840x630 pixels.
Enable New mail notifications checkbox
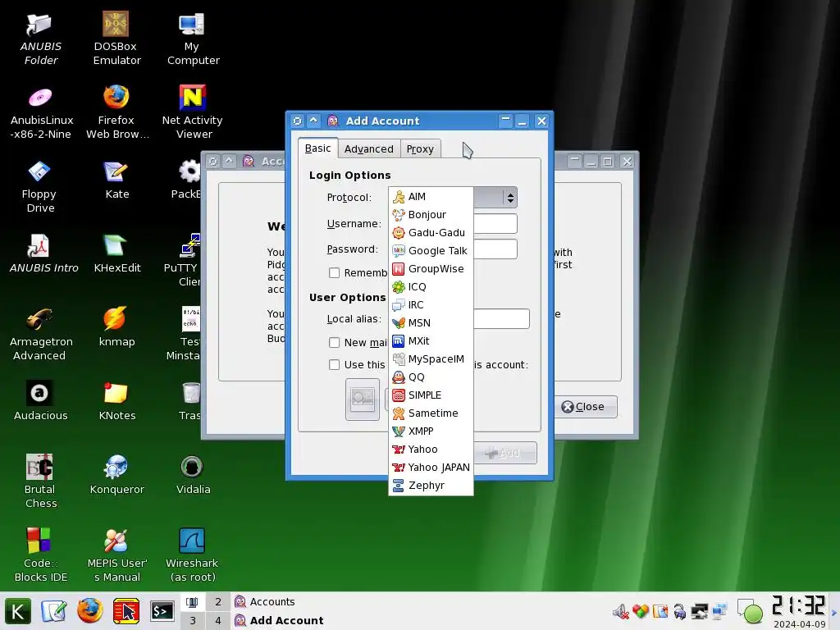click(335, 342)
